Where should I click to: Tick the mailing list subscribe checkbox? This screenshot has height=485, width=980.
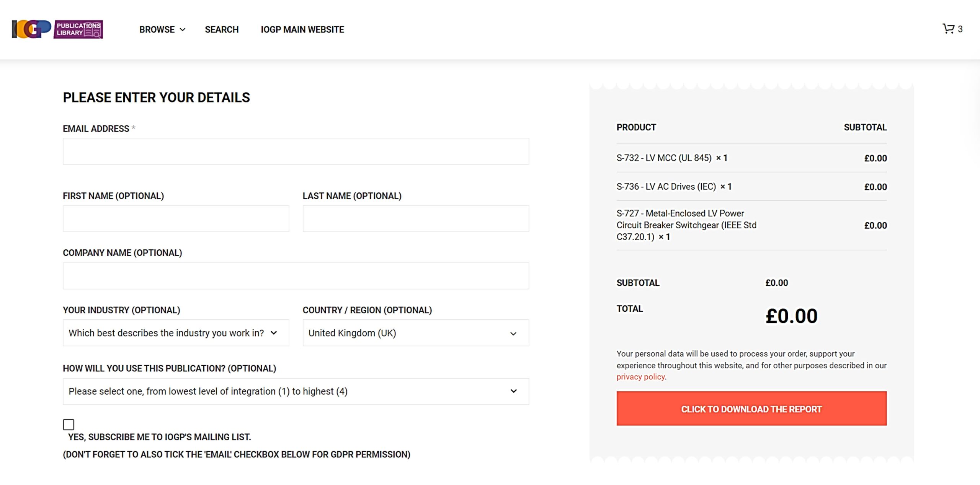click(x=69, y=425)
